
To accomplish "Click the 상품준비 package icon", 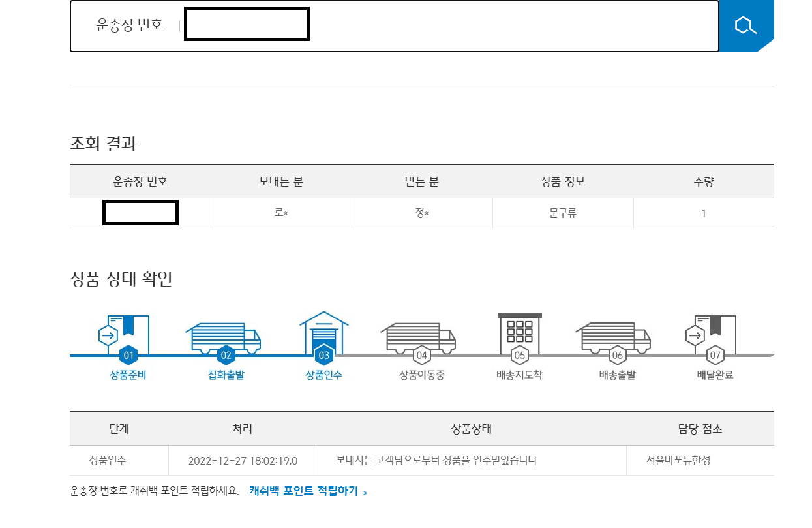I will pos(124,333).
